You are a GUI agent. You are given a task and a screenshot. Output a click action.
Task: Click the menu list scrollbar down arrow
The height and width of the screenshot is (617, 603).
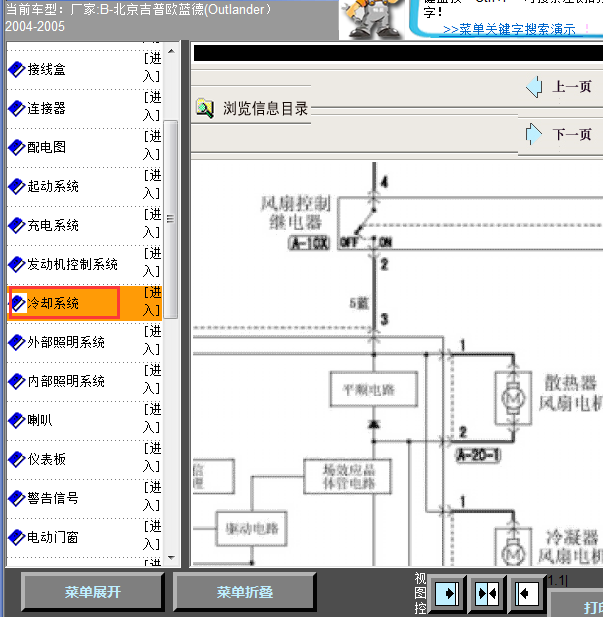(171, 558)
